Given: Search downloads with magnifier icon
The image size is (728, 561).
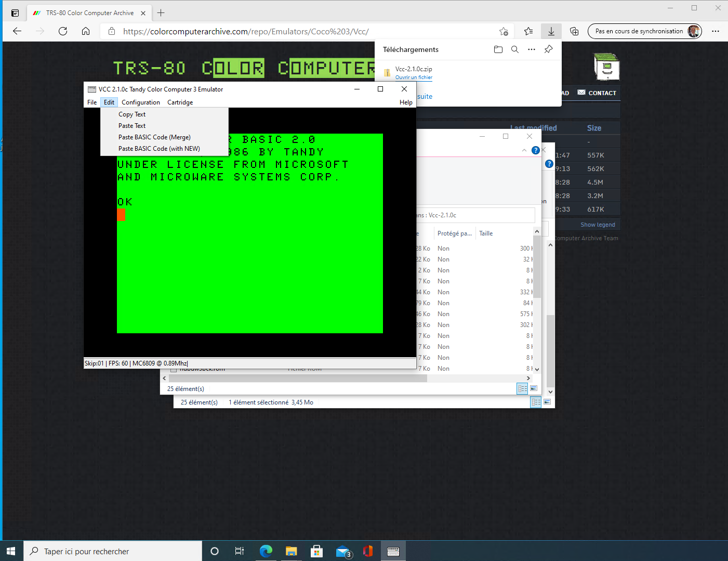Looking at the screenshot, I should (514, 49).
